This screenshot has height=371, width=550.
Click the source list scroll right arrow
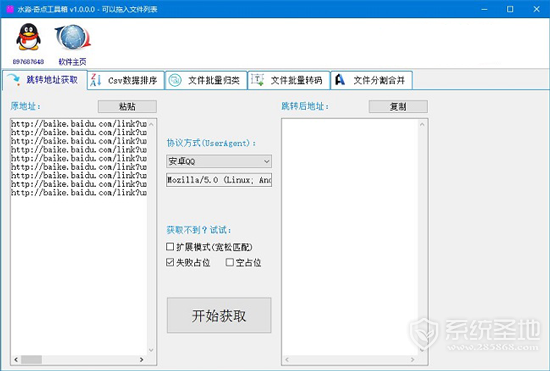point(141,359)
